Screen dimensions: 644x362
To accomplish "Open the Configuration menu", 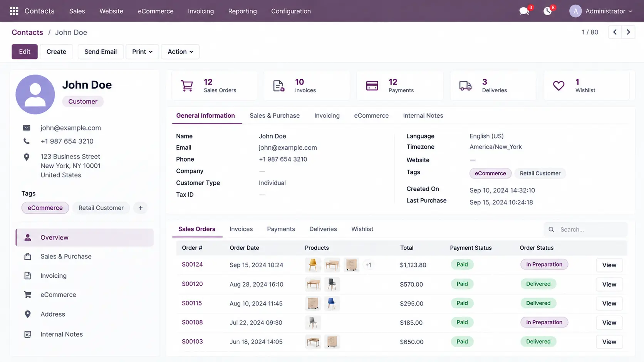I will point(291,11).
